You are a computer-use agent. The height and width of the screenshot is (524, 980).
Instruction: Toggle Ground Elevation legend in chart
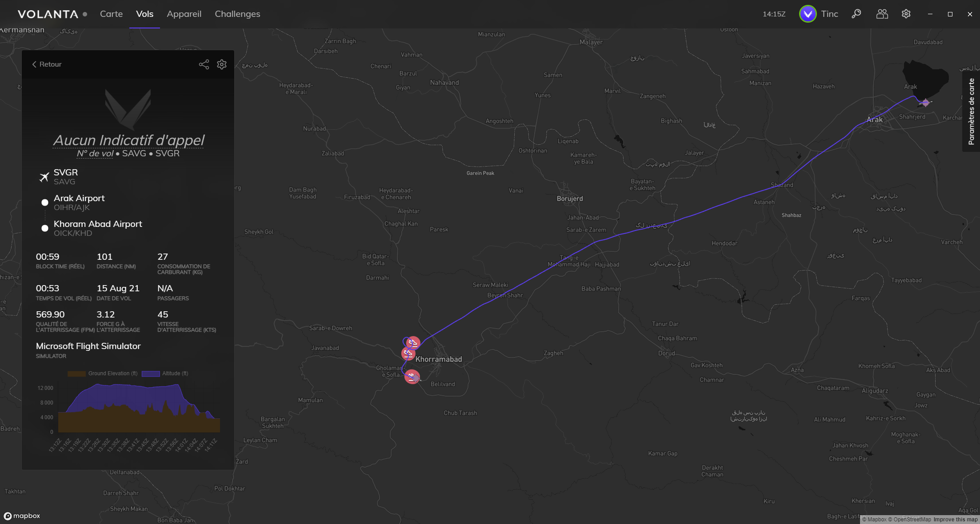coord(103,373)
